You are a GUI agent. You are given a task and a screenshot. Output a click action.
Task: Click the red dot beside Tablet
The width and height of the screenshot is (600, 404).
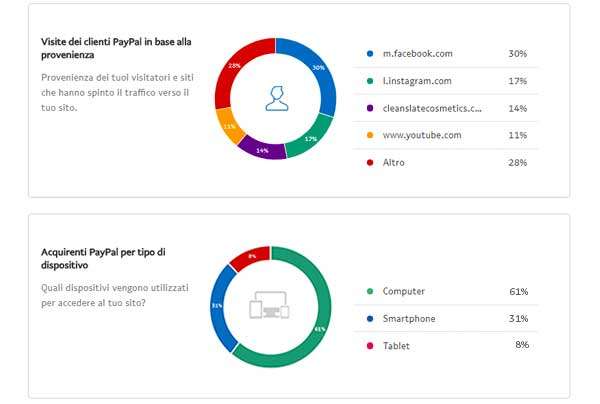tap(370, 346)
